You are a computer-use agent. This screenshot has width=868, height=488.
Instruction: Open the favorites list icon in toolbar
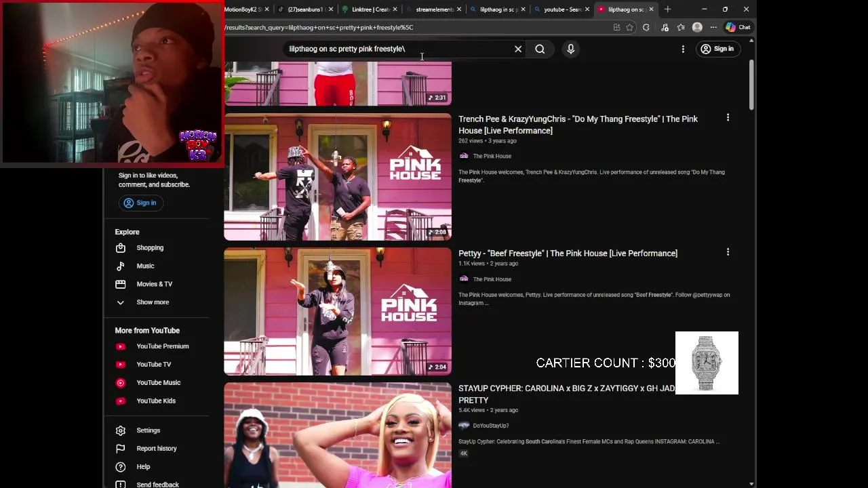[x=681, y=28]
